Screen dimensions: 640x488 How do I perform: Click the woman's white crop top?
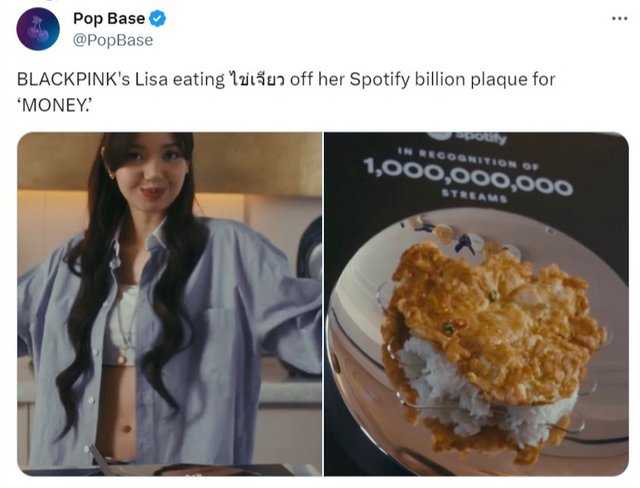[120, 326]
